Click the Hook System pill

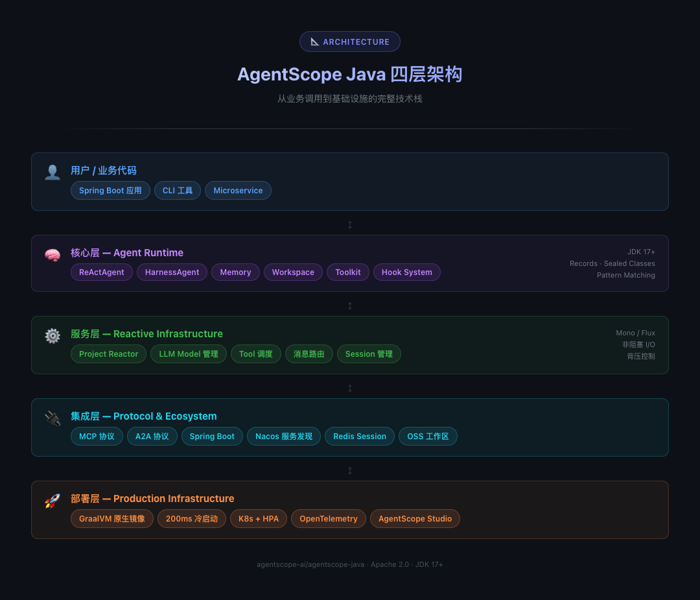coord(406,272)
